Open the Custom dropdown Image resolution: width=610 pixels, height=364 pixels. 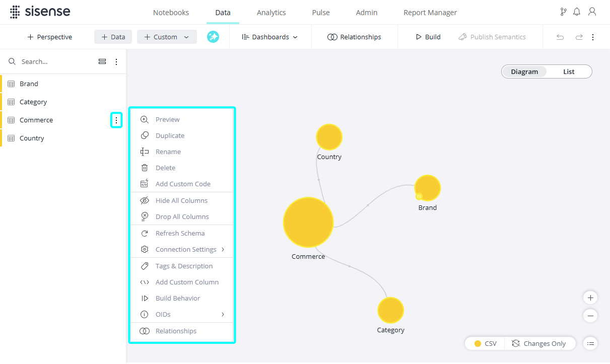point(166,37)
